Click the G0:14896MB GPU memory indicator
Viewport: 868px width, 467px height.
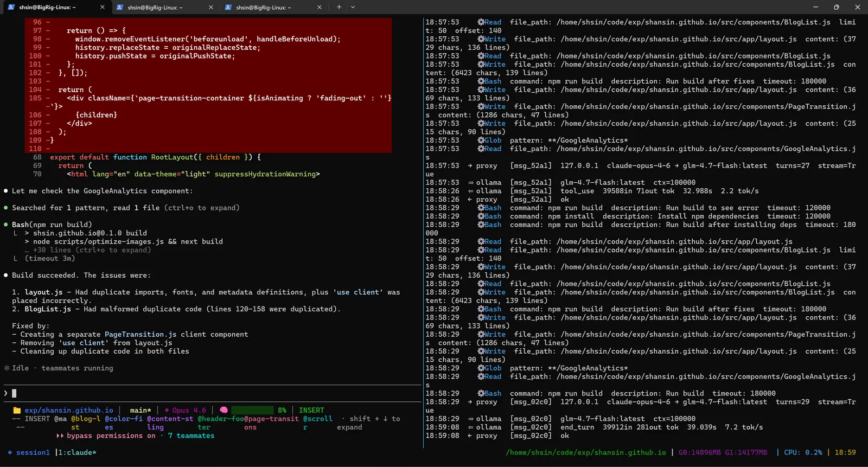click(x=700, y=452)
